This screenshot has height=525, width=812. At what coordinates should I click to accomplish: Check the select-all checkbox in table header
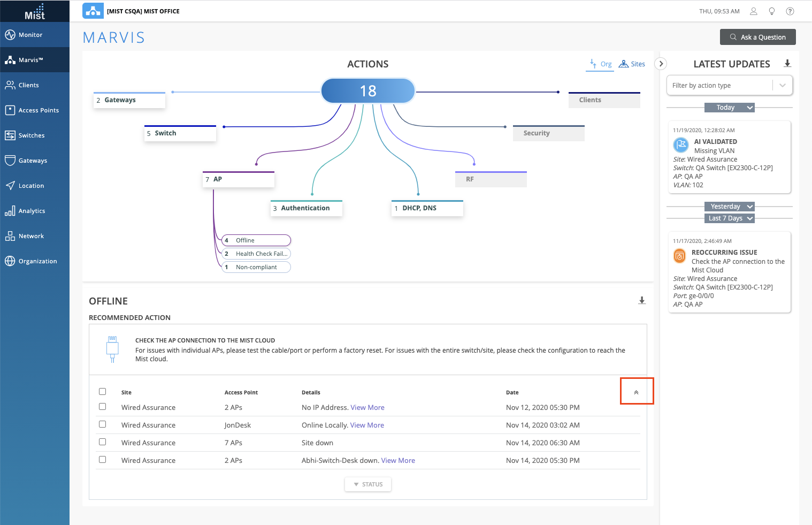pos(103,392)
